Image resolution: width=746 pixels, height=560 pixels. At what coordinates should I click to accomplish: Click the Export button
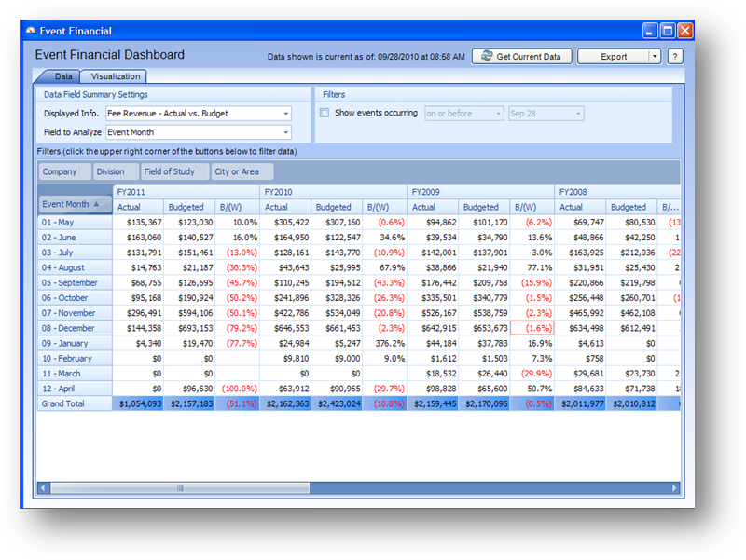tap(613, 57)
